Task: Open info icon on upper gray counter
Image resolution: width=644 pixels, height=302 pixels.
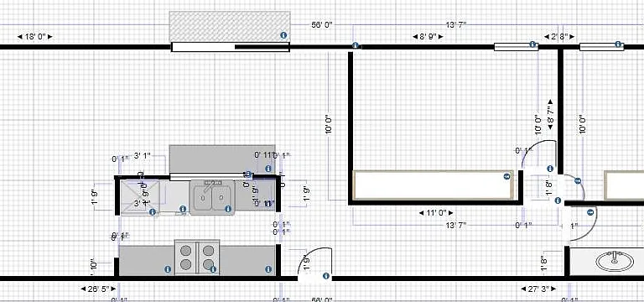Action: click(268, 169)
